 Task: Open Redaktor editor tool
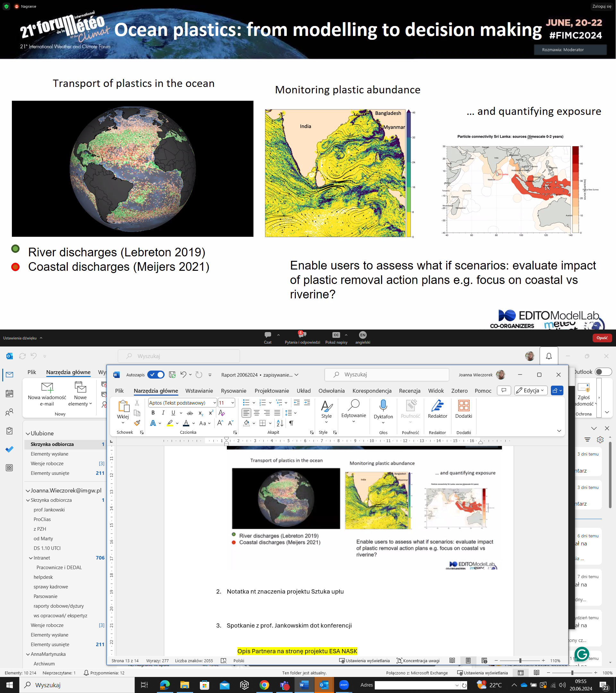tap(437, 409)
